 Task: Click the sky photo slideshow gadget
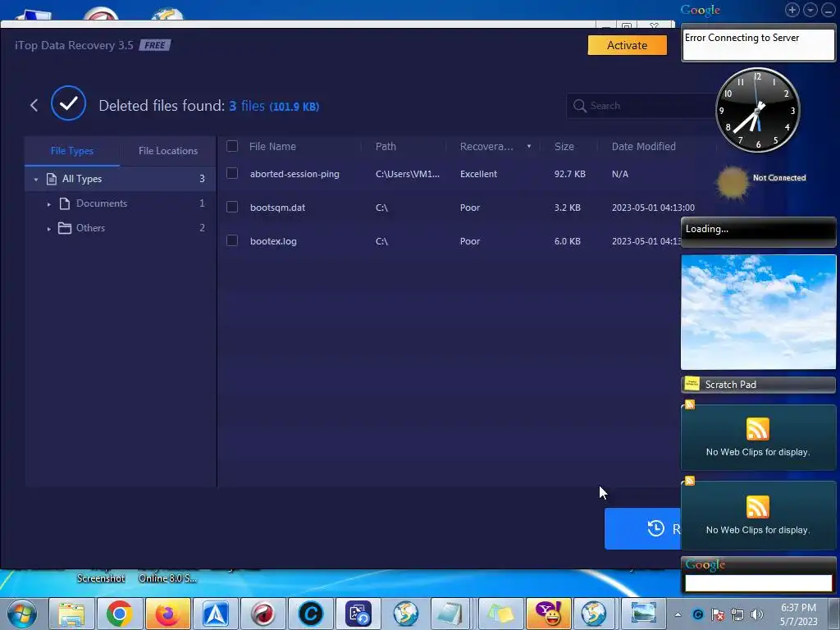[758, 312]
